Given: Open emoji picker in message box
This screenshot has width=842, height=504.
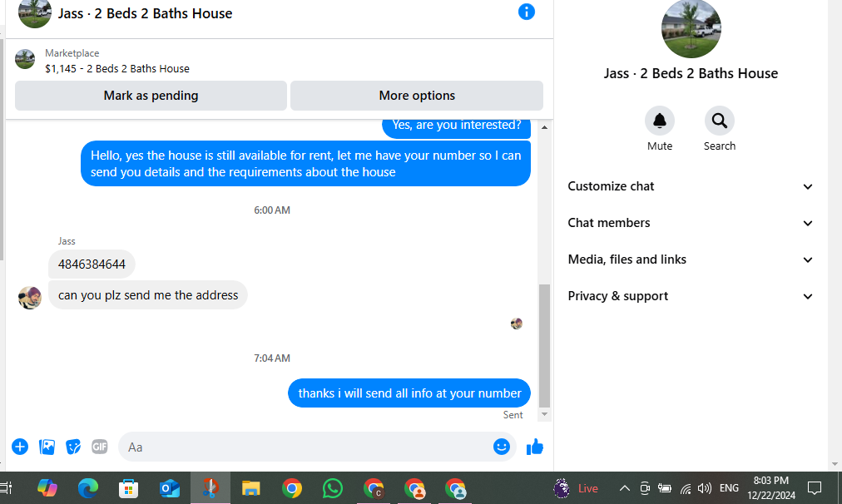Looking at the screenshot, I should click(x=501, y=447).
